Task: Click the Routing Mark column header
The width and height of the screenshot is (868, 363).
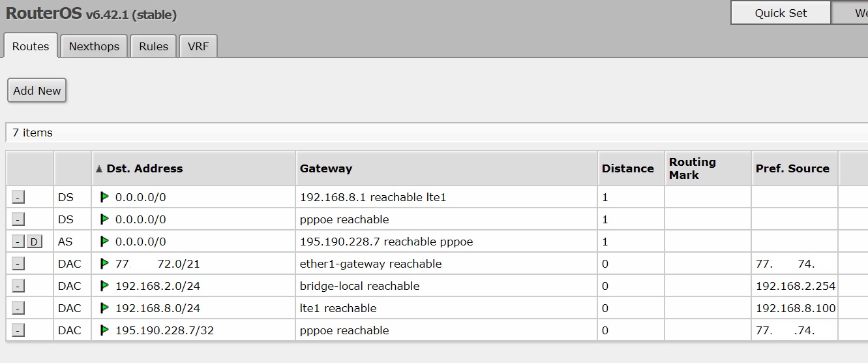Action: coord(693,168)
